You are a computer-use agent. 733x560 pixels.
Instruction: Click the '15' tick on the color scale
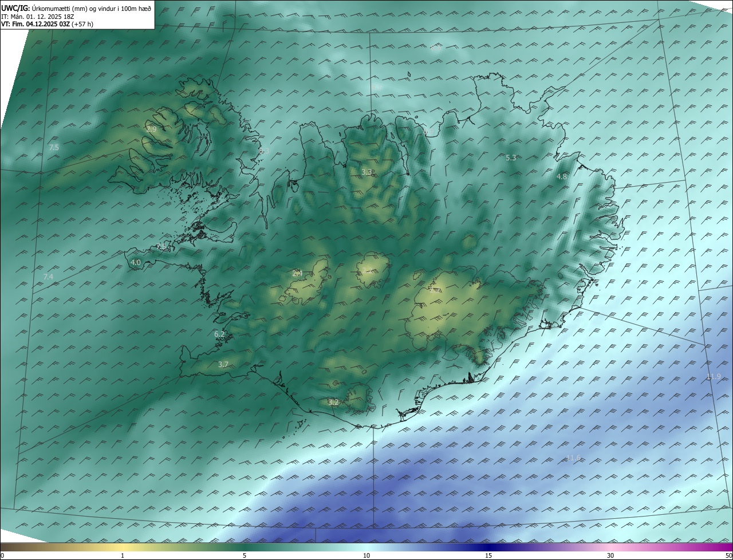[488, 556]
